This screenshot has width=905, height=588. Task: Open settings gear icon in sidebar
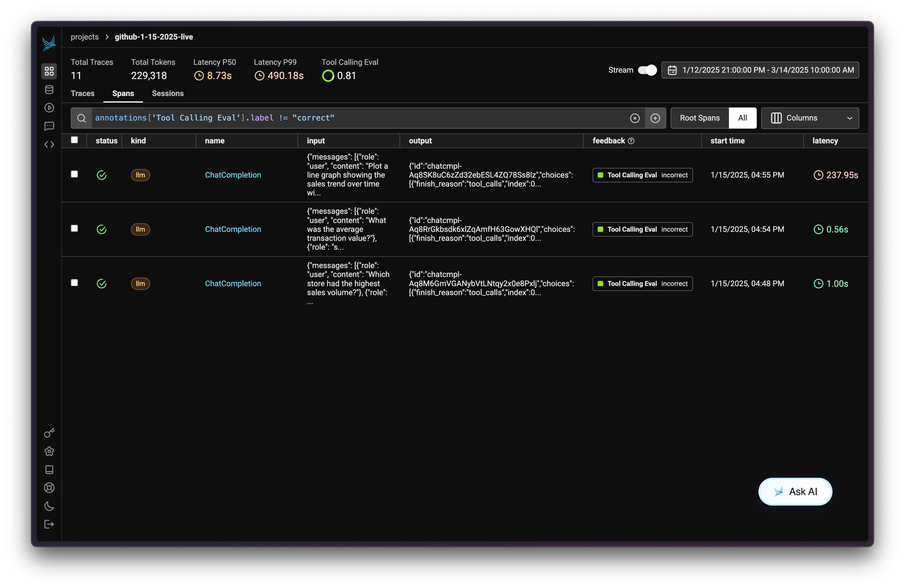point(49,451)
